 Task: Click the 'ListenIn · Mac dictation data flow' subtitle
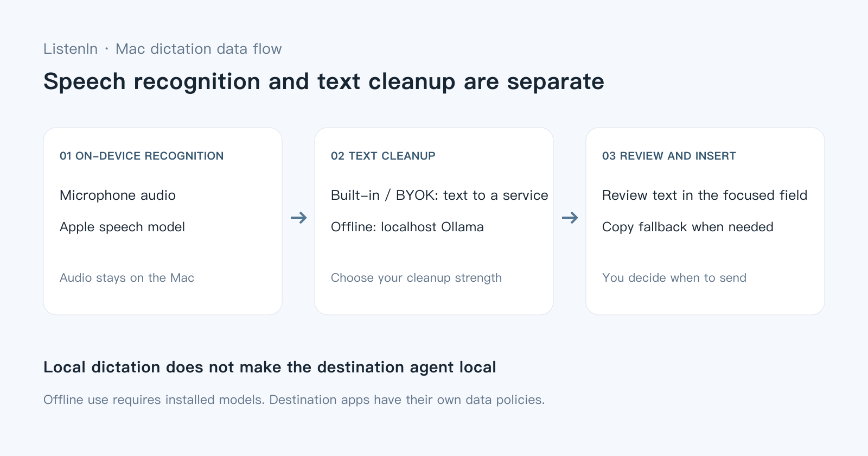click(163, 49)
